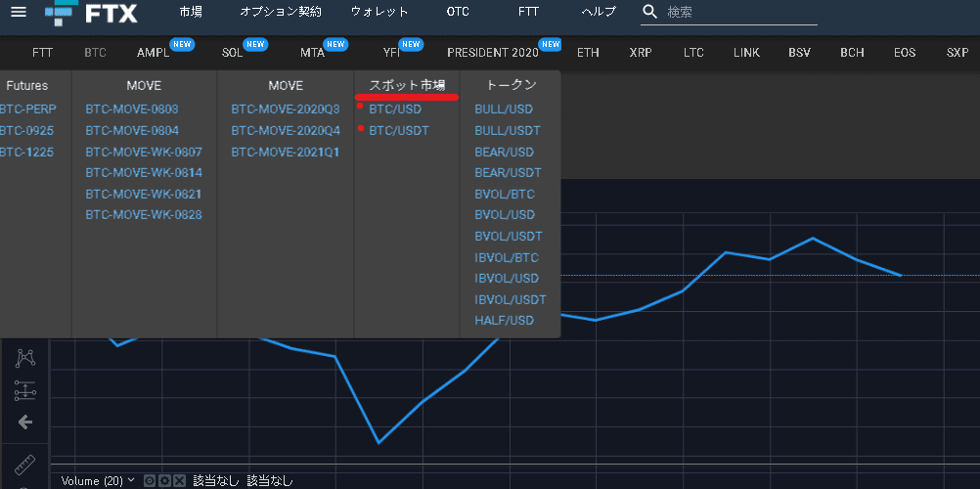Open the BTC/USDT spot market
The image size is (980, 489).
point(399,131)
